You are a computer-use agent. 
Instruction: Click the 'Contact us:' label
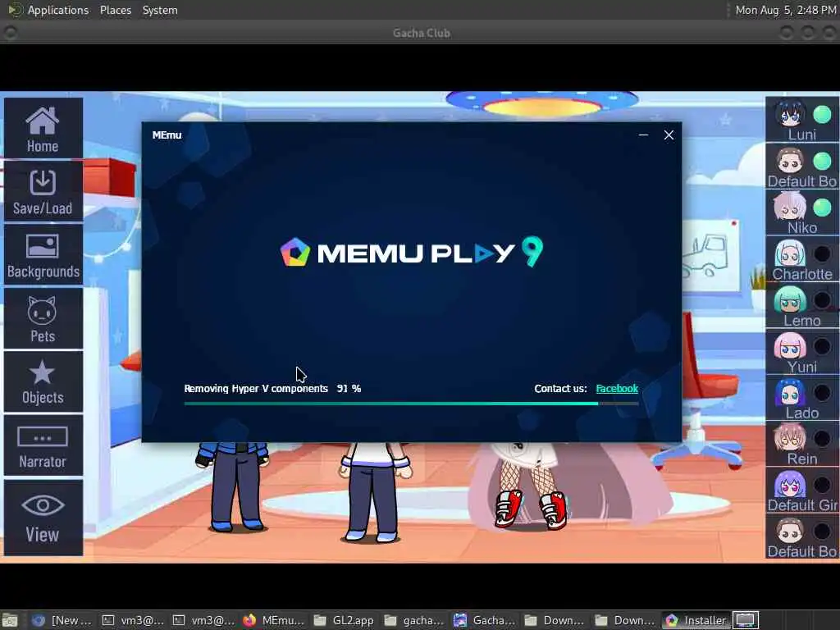[560, 388]
